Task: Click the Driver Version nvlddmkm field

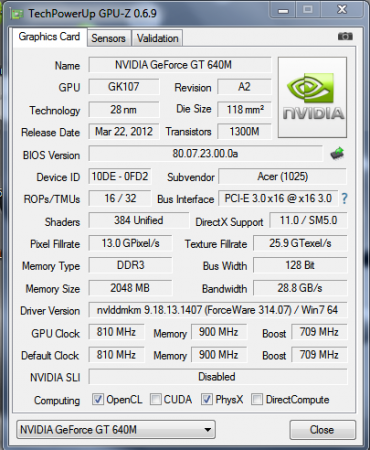Action: tap(218, 310)
